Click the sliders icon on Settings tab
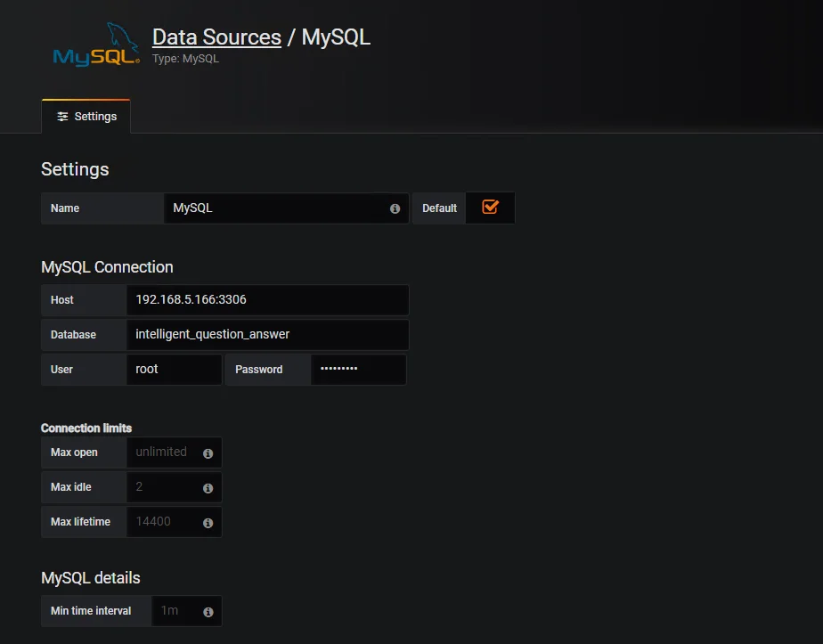Viewport: 823px width, 644px height. tap(62, 117)
